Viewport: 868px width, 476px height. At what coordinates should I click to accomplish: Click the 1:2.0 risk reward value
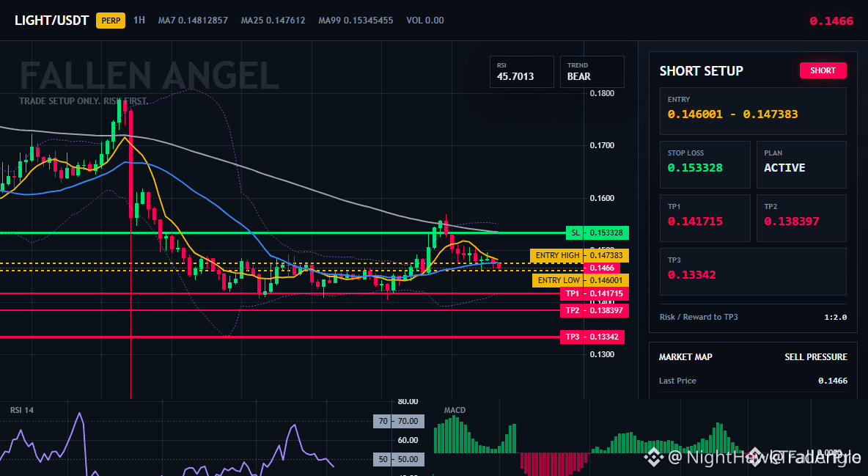point(835,317)
